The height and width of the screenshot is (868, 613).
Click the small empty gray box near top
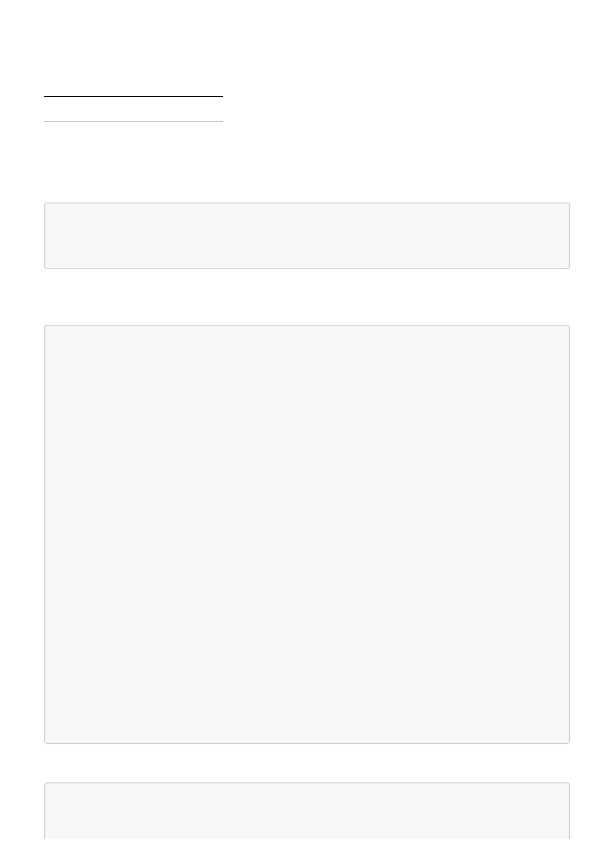(306, 236)
